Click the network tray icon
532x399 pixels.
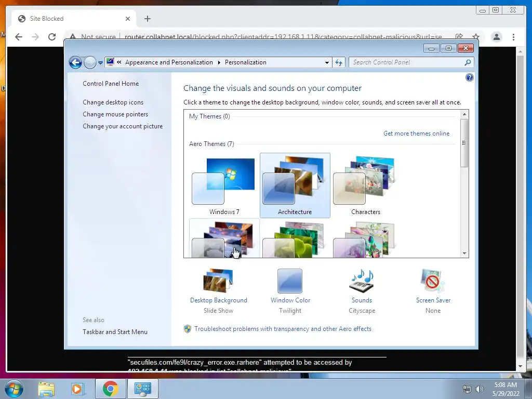467,389
